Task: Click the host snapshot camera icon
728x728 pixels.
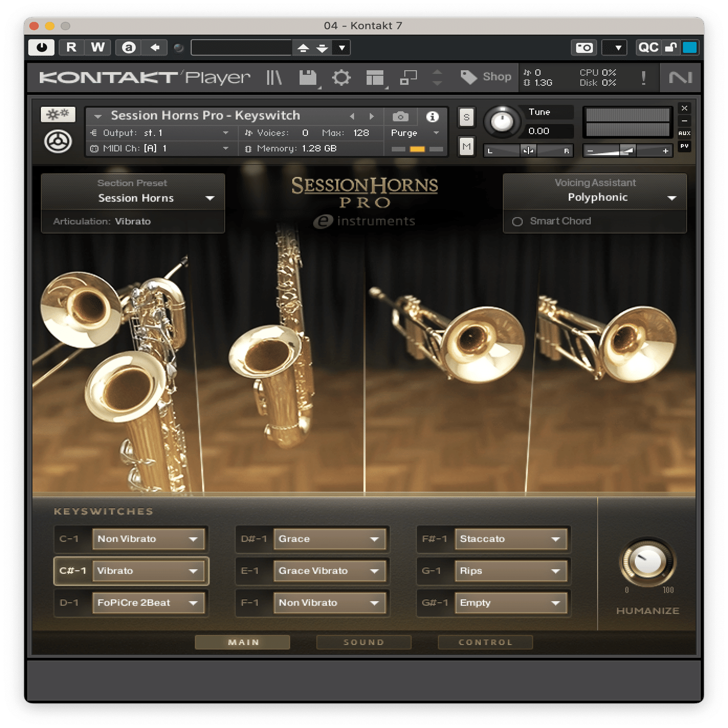Action: 583,48
